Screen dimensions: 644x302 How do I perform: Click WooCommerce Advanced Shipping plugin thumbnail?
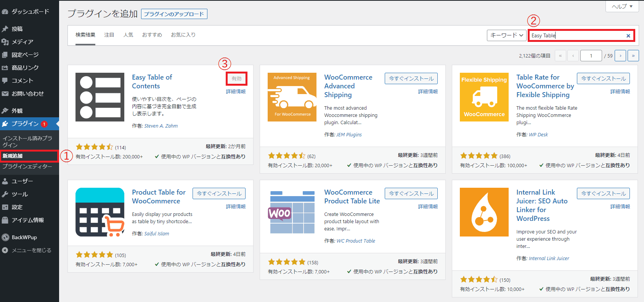pyautogui.click(x=292, y=97)
